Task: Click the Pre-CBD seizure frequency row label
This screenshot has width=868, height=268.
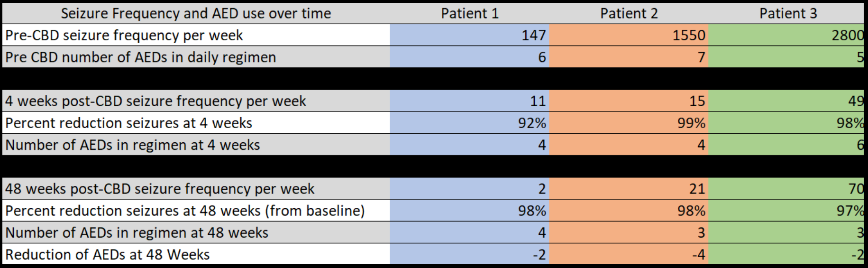Action: [124, 35]
